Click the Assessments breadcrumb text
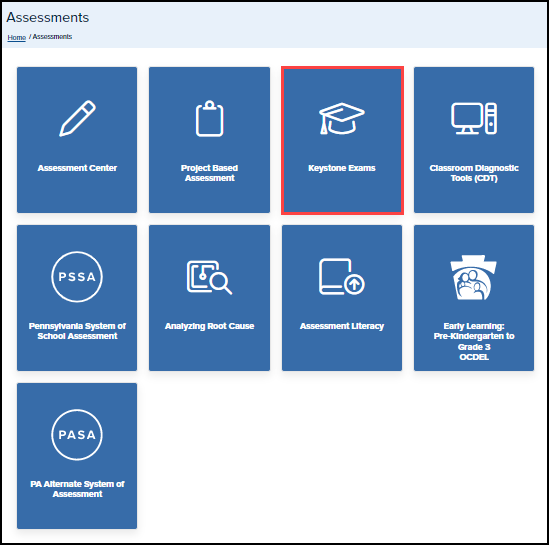 52,37
